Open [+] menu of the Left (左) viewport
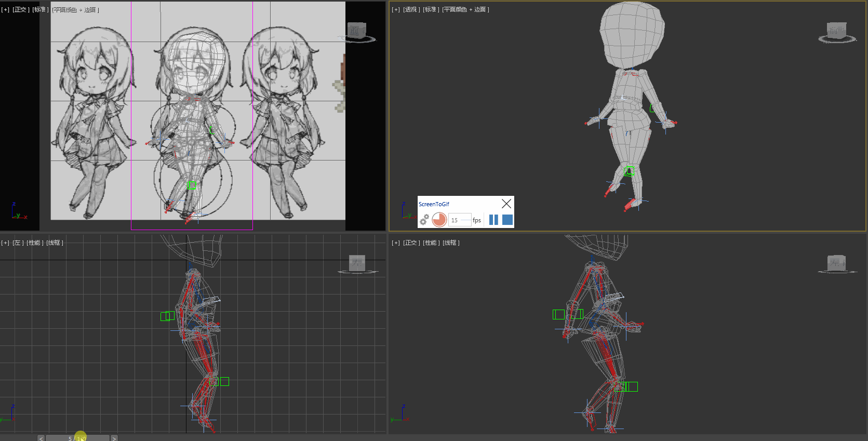868x441 pixels. tap(5, 243)
